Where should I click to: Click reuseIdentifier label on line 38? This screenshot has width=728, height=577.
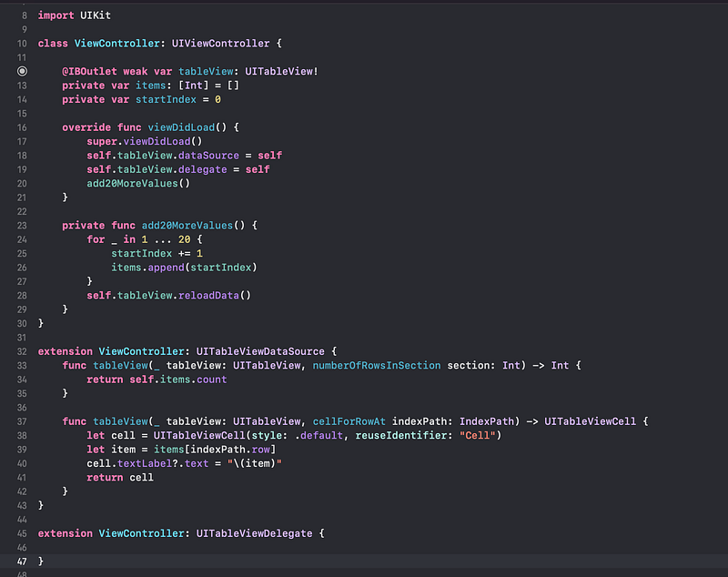[400, 435]
